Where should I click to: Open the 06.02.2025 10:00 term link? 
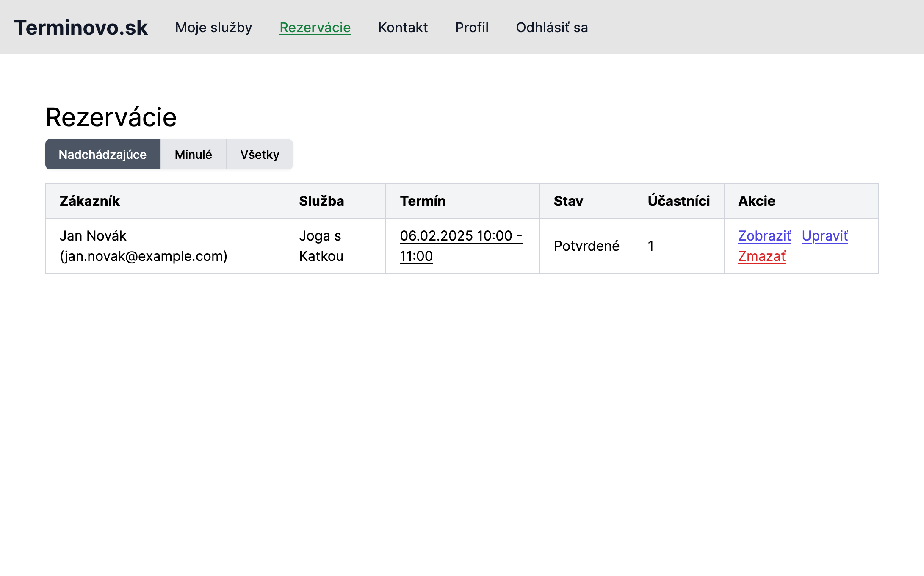click(460, 236)
